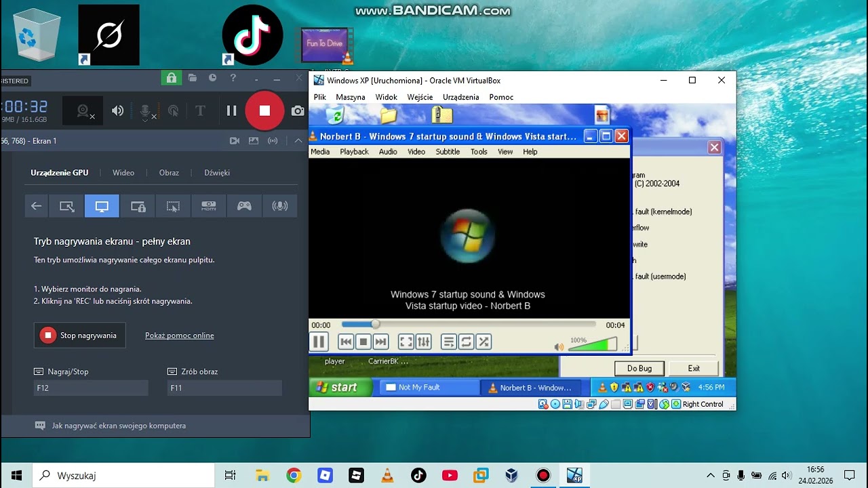Select around-mouse recording mode

click(173, 206)
